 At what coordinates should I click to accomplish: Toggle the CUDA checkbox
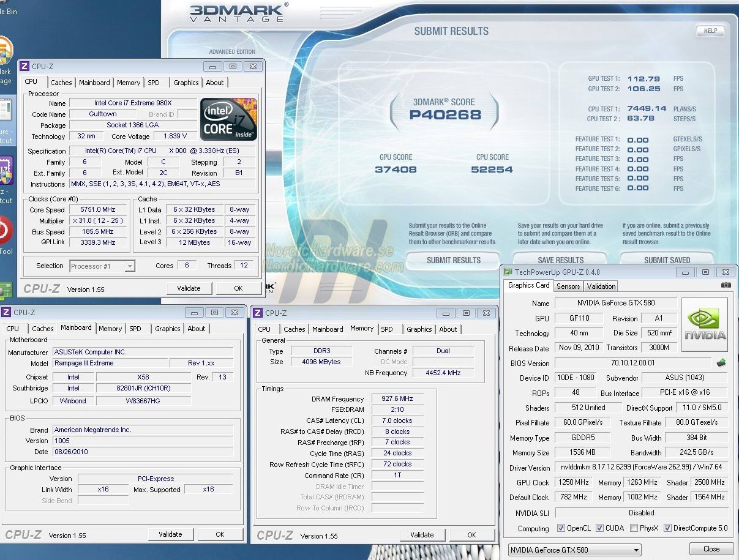tap(599, 528)
